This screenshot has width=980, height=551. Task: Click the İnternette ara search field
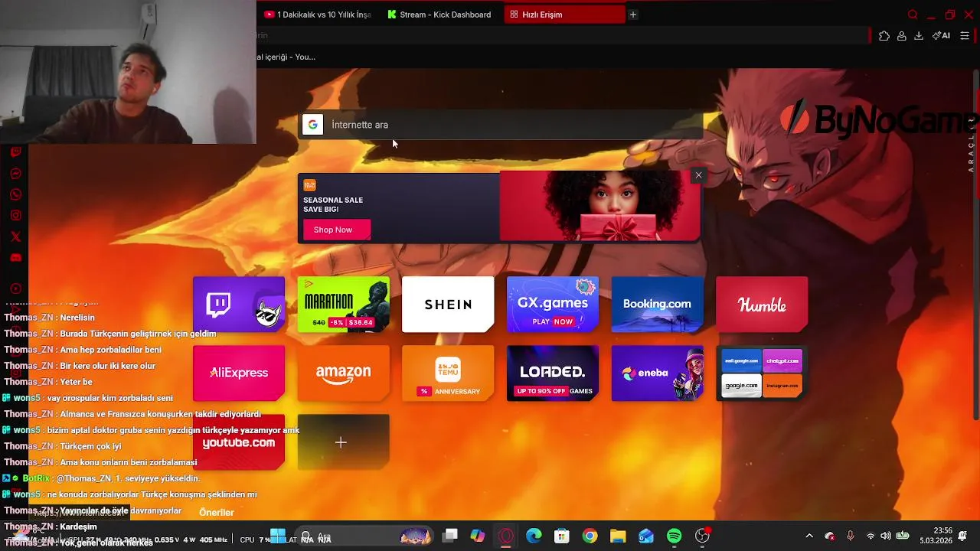pyautogui.click(x=501, y=125)
